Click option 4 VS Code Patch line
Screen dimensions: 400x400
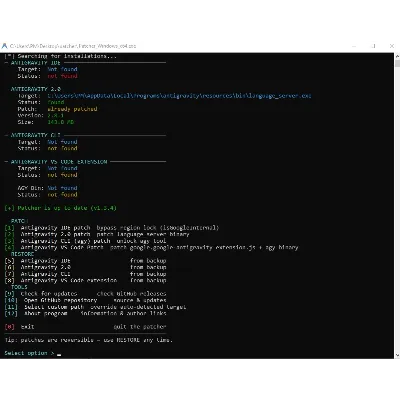coord(151,247)
